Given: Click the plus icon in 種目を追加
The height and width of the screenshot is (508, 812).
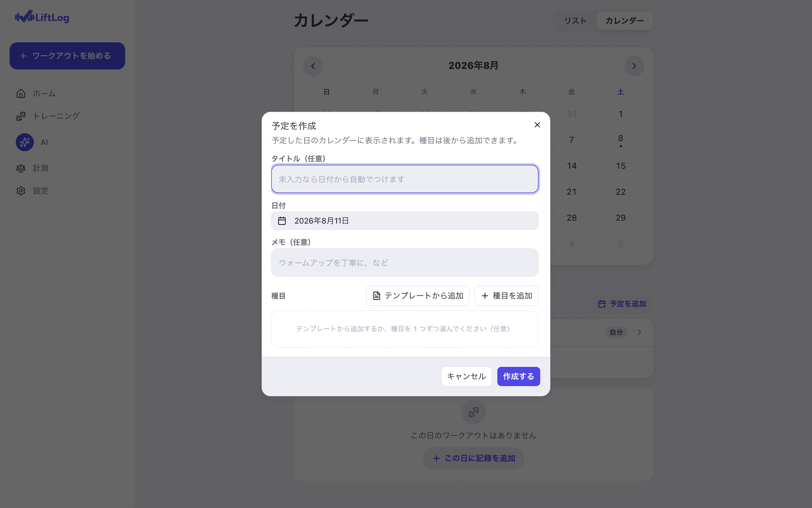Looking at the screenshot, I should (484, 296).
